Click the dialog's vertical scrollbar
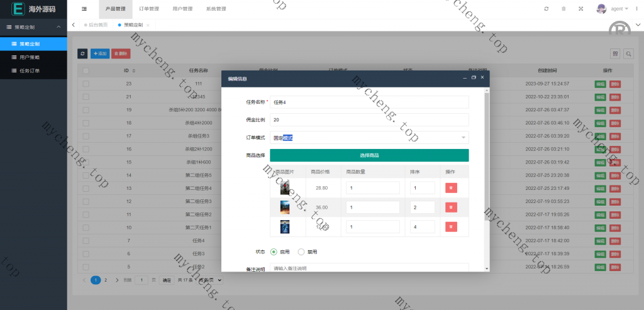Screen dimensions: 644x310 click(486, 157)
